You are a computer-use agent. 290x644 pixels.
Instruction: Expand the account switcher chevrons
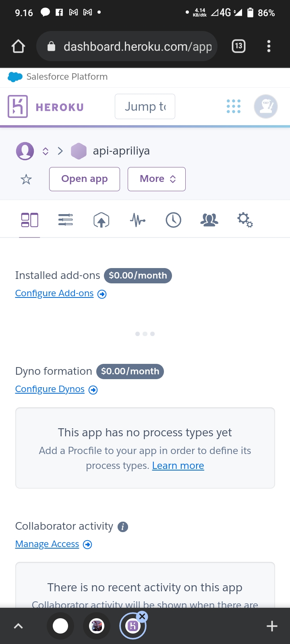(46, 151)
